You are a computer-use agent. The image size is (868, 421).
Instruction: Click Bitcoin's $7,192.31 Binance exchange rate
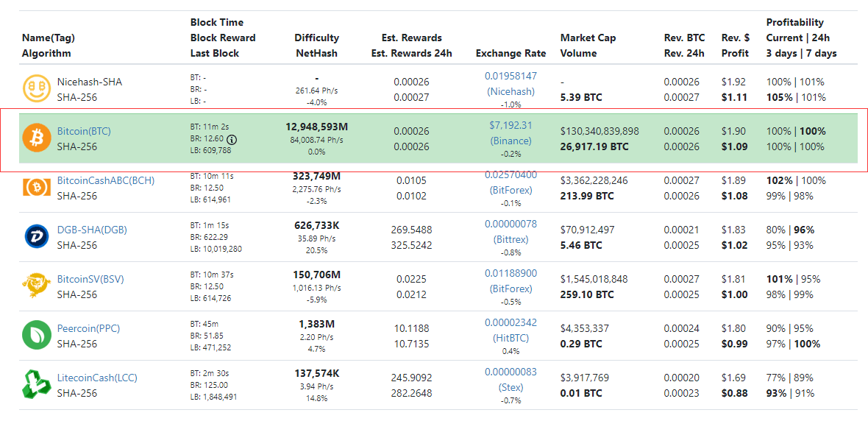(x=511, y=125)
